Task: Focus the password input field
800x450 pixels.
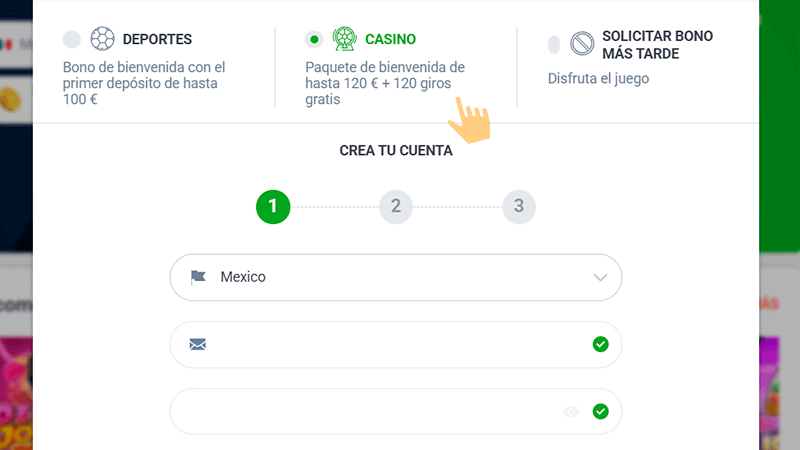Action: 370,411
